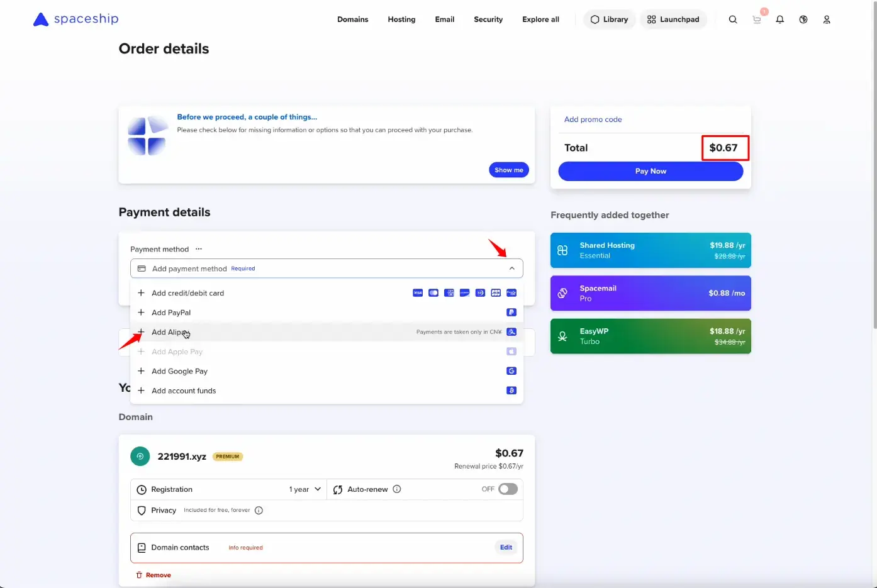Select Add credit/debit card option
877x588 pixels.
tap(327, 293)
